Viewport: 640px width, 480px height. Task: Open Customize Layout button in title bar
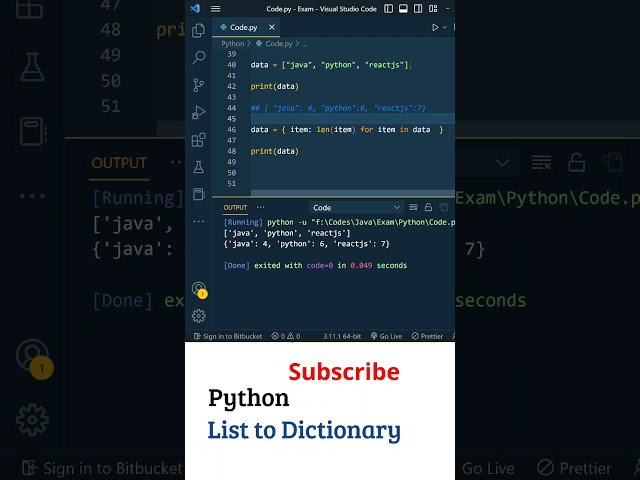(x=433, y=9)
